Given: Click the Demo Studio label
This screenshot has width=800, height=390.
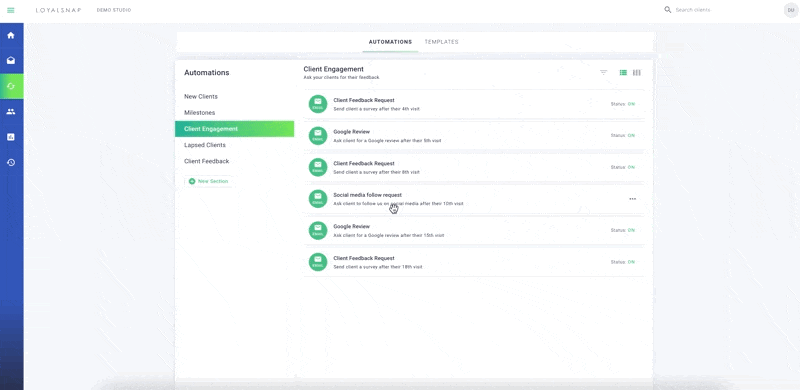Looking at the screenshot, I should click(x=114, y=10).
